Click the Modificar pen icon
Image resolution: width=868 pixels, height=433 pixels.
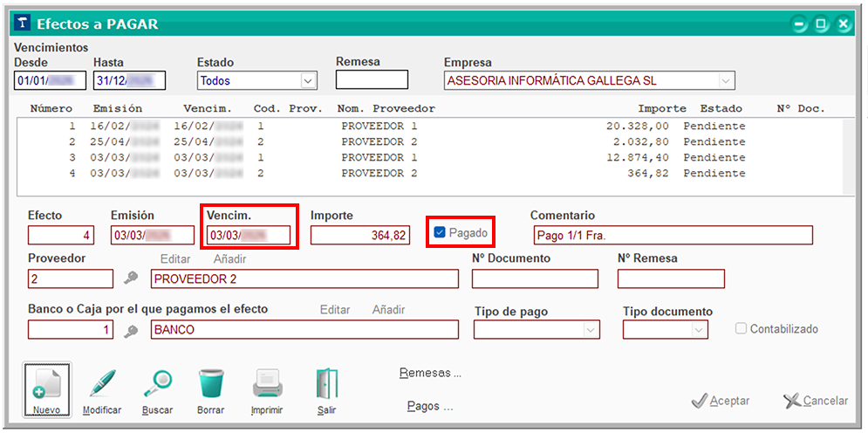[102, 385]
